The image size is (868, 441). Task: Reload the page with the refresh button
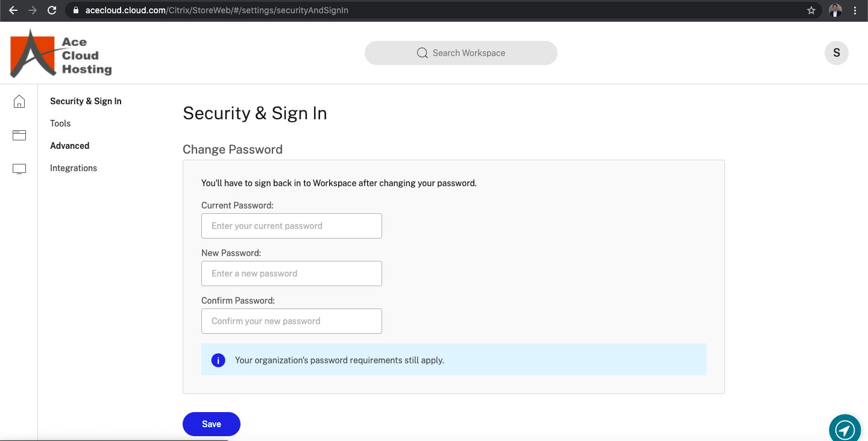(52, 10)
